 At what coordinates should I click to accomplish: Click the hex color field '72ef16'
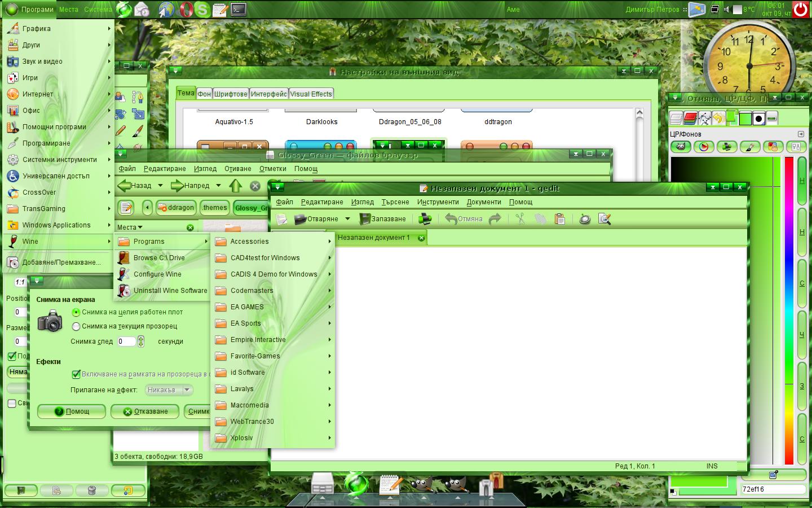coord(773,489)
